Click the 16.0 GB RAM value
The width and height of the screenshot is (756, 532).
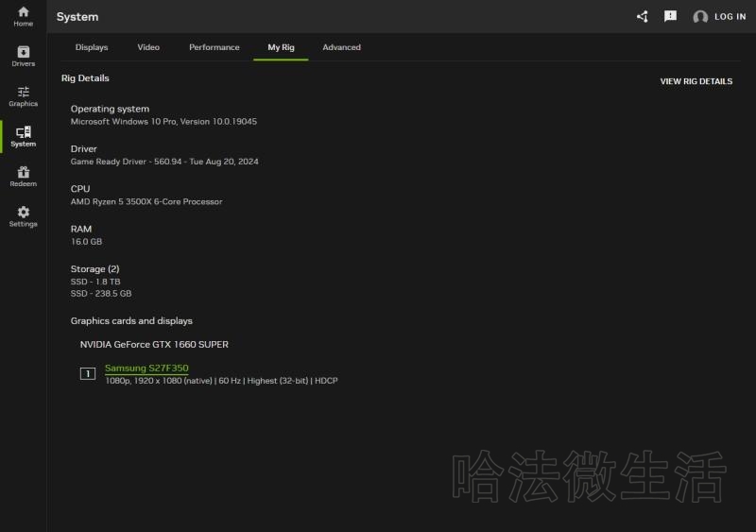(86, 242)
